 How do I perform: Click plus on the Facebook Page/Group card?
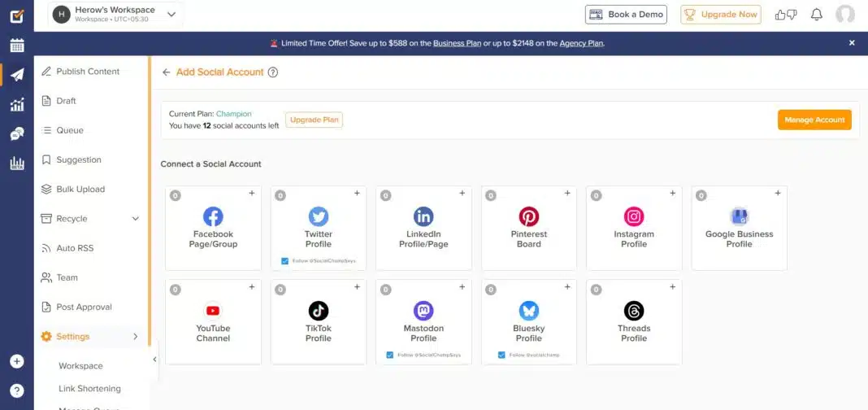[252, 194]
